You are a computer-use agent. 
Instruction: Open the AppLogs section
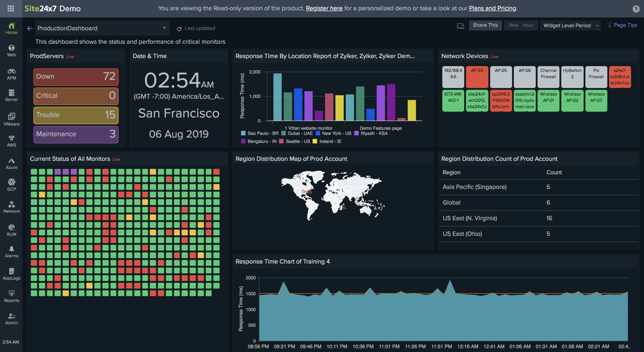[x=11, y=273]
